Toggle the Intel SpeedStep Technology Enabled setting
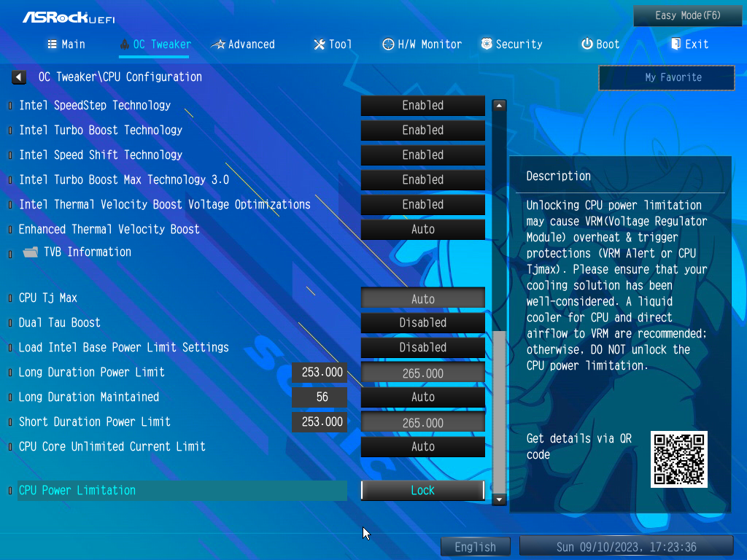Image resolution: width=747 pixels, height=560 pixels. point(422,106)
